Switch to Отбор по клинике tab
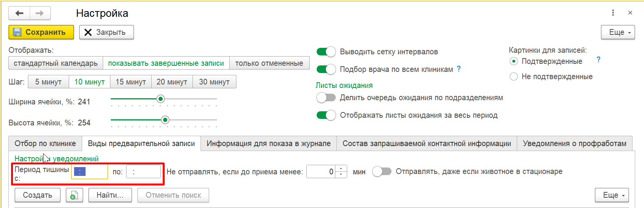Viewport: 644px width, 208px height. pyautogui.click(x=45, y=144)
